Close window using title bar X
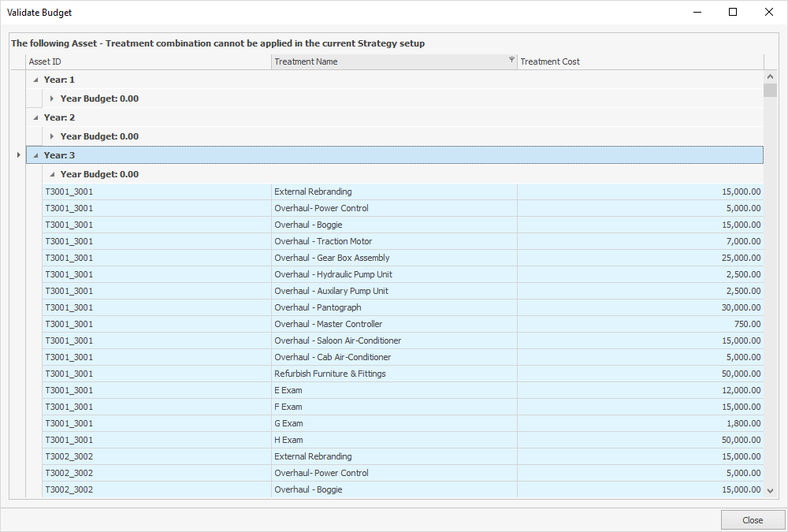This screenshot has height=532, width=788. click(x=768, y=12)
